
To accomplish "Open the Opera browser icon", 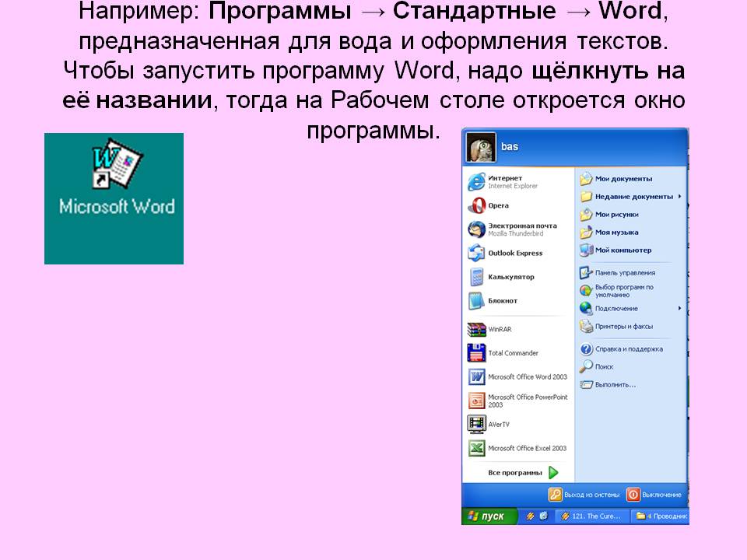I will pyautogui.click(x=477, y=206).
